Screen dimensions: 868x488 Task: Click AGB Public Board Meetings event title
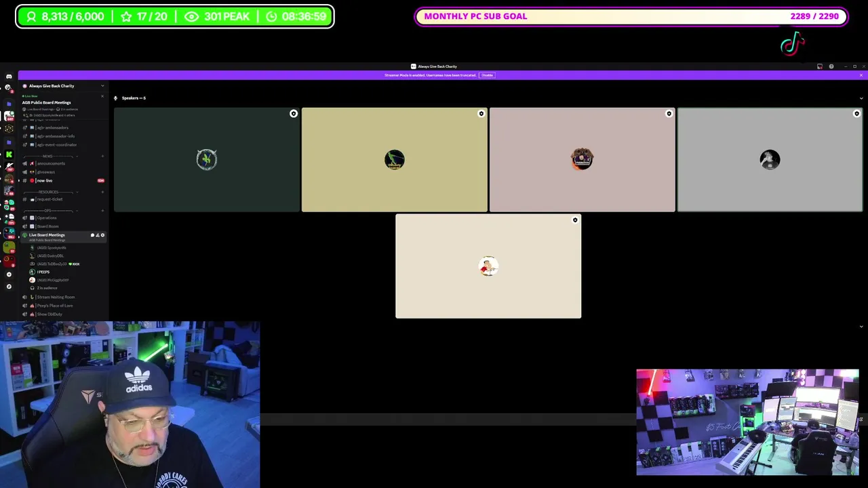pyautogui.click(x=46, y=103)
